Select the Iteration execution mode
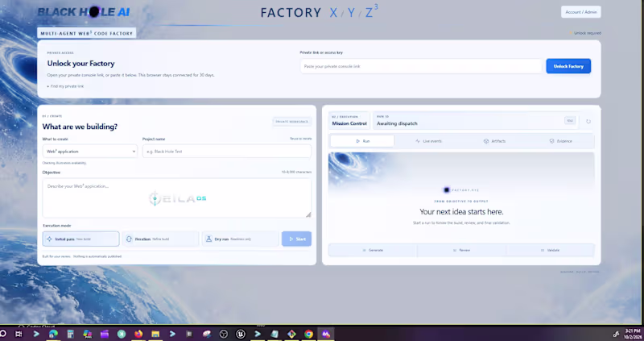The width and height of the screenshot is (644, 341). (x=160, y=239)
